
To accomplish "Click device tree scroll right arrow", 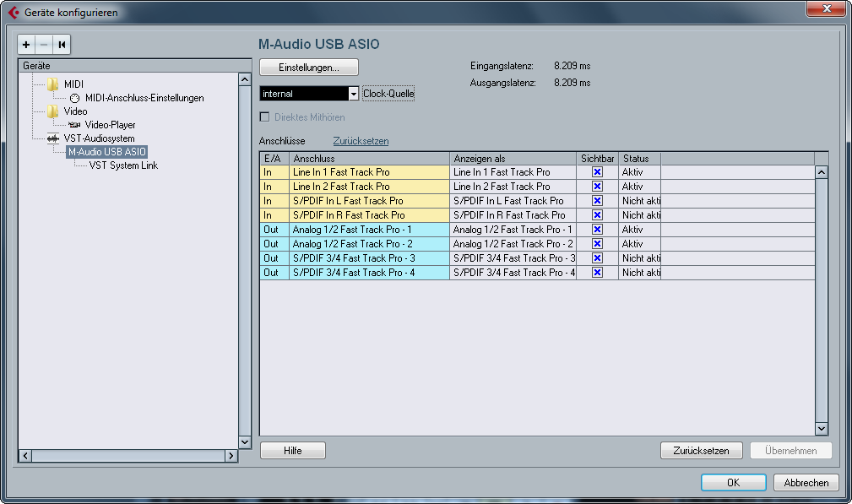I will (x=231, y=456).
